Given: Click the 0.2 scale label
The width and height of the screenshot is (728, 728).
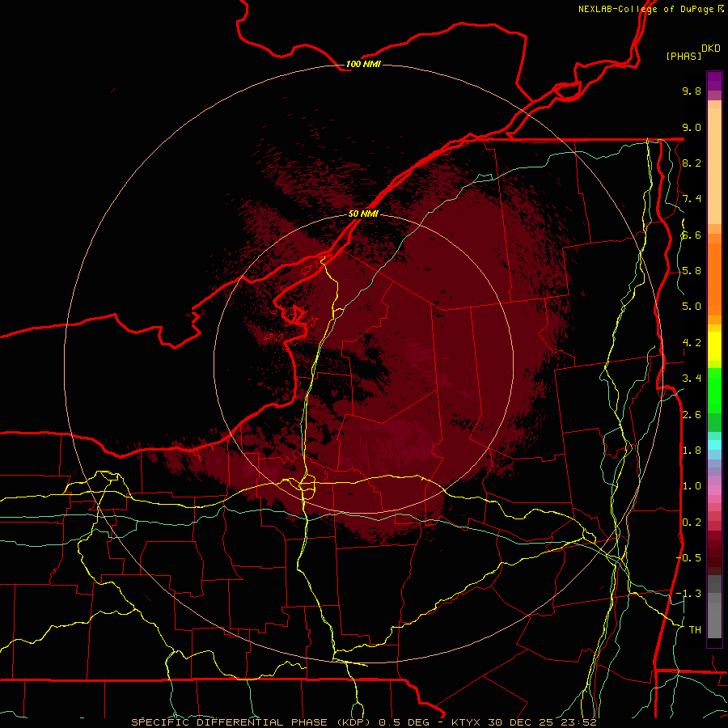Looking at the screenshot, I should (692, 523).
